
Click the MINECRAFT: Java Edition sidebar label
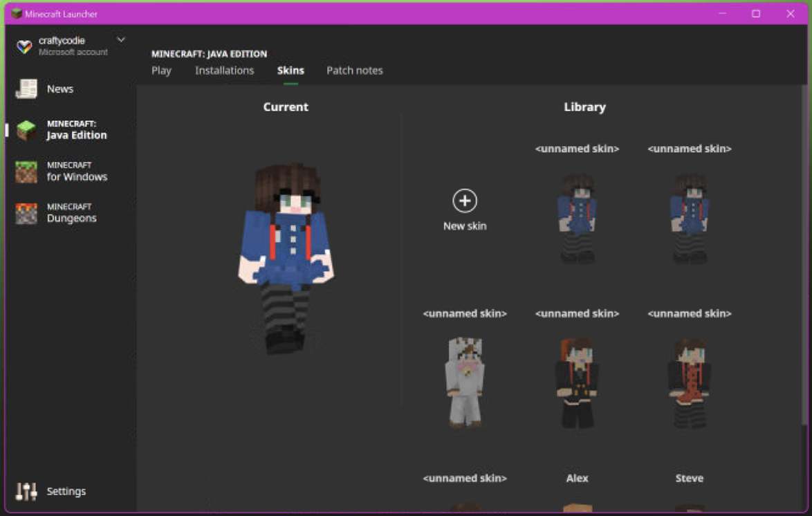[77, 130]
